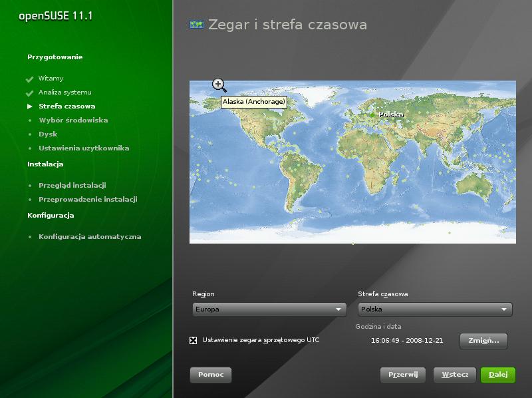Click the Pomoc help button
532x398 pixels.
(x=211, y=375)
